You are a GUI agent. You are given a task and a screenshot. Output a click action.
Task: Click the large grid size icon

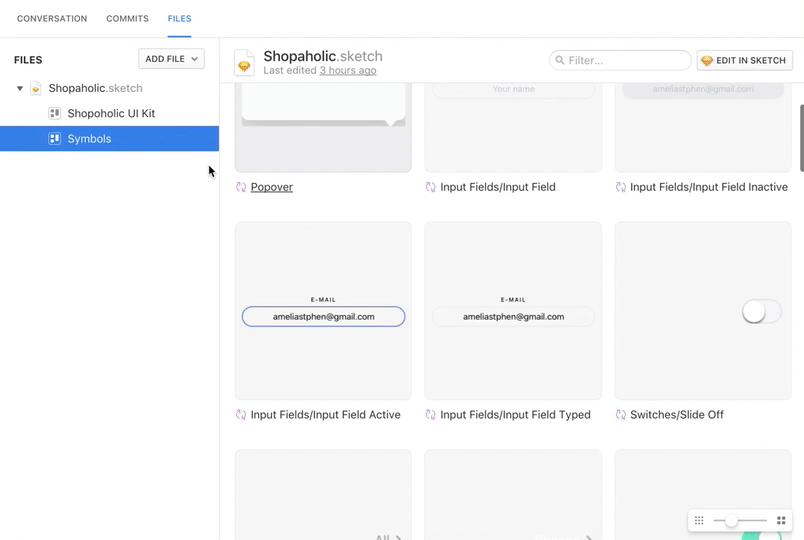coord(781,521)
